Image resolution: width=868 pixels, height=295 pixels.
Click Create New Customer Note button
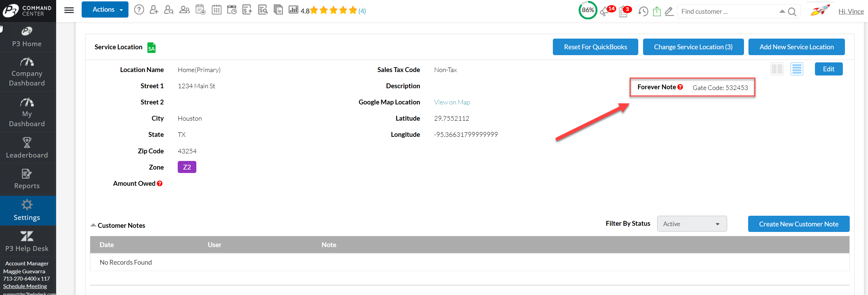(x=798, y=224)
